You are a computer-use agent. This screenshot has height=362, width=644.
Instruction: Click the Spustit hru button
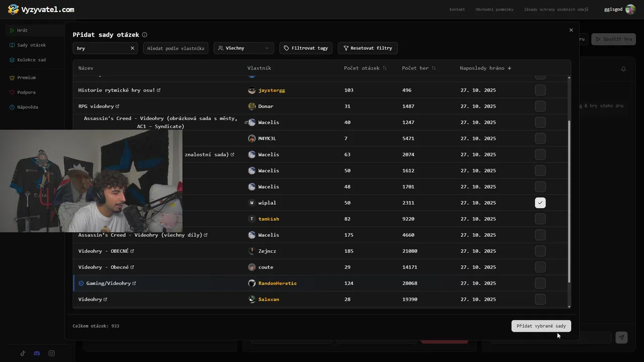pos(613,39)
